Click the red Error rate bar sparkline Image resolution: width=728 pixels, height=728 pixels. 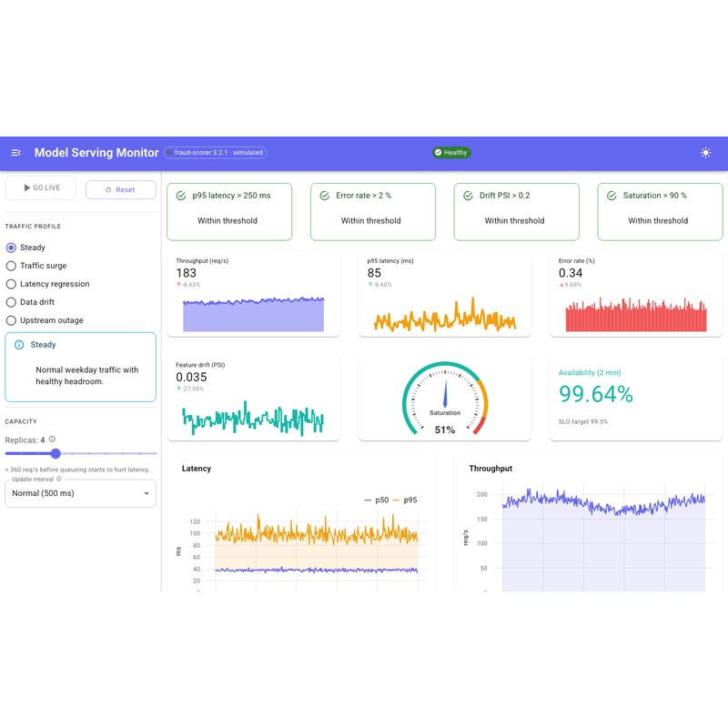[636, 314]
